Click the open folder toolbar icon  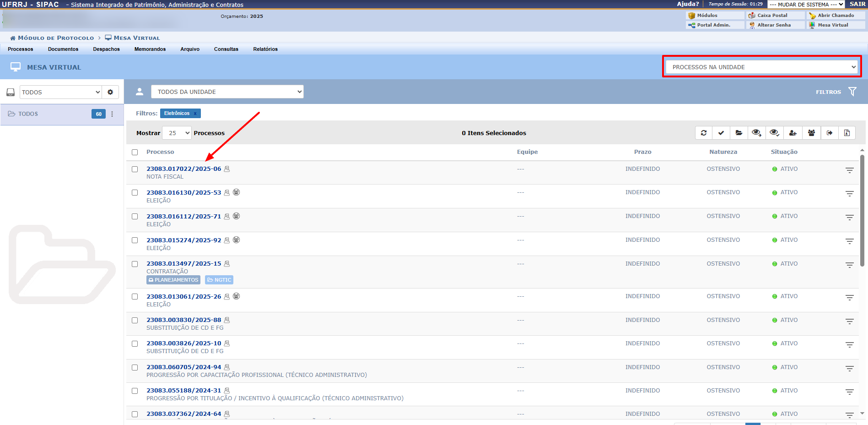pyautogui.click(x=739, y=133)
